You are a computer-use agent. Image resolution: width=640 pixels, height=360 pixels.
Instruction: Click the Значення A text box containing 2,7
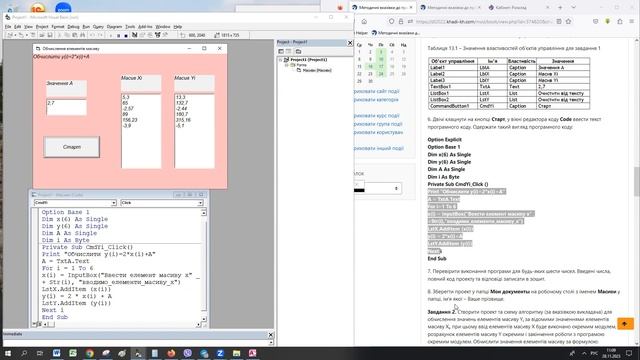pos(67,107)
